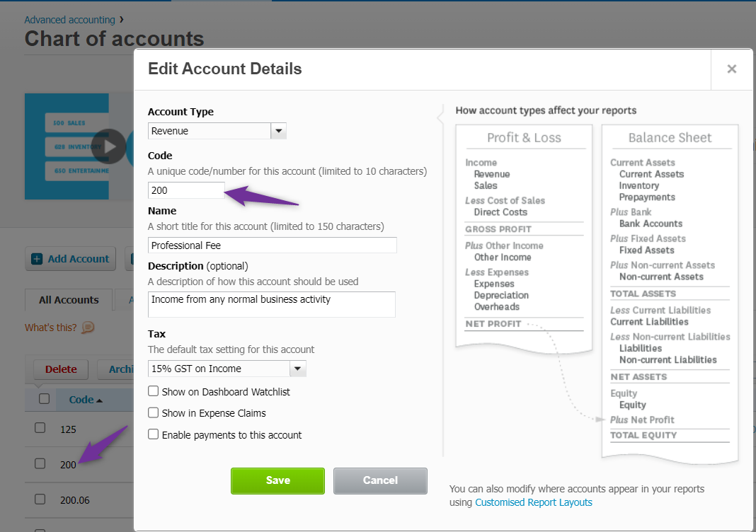Toggle the select-all checkbox in table header

[x=44, y=398]
